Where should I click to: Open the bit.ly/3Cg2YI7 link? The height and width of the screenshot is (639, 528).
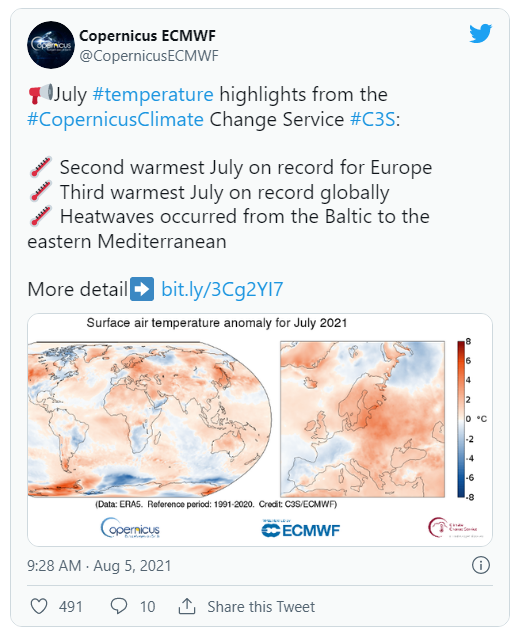[x=222, y=289]
